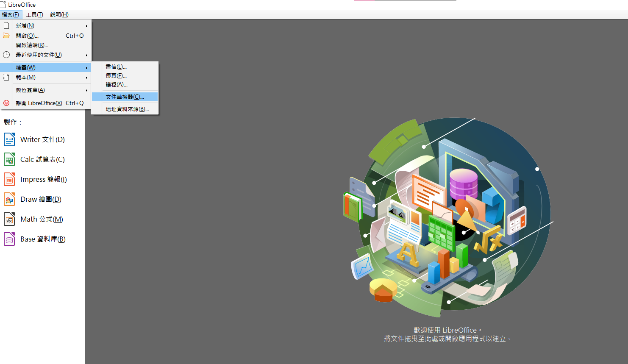
Task: Click the Impress presentation icon
Action: (x=9, y=179)
